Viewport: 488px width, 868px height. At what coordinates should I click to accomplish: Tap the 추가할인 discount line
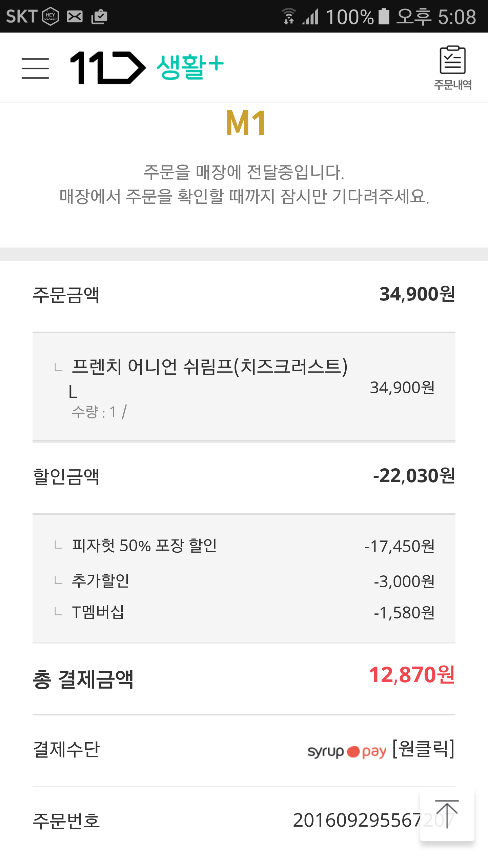[x=100, y=580]
